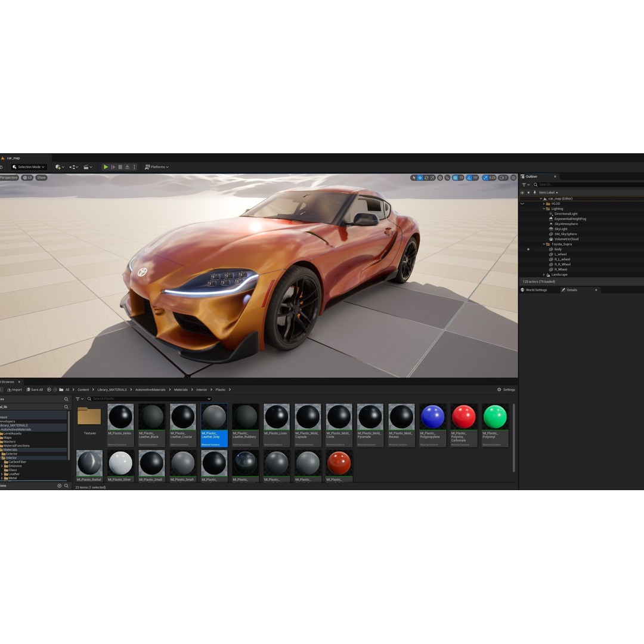
Task: Toggle grid snapping in viewport
Action: click(455, 178)
